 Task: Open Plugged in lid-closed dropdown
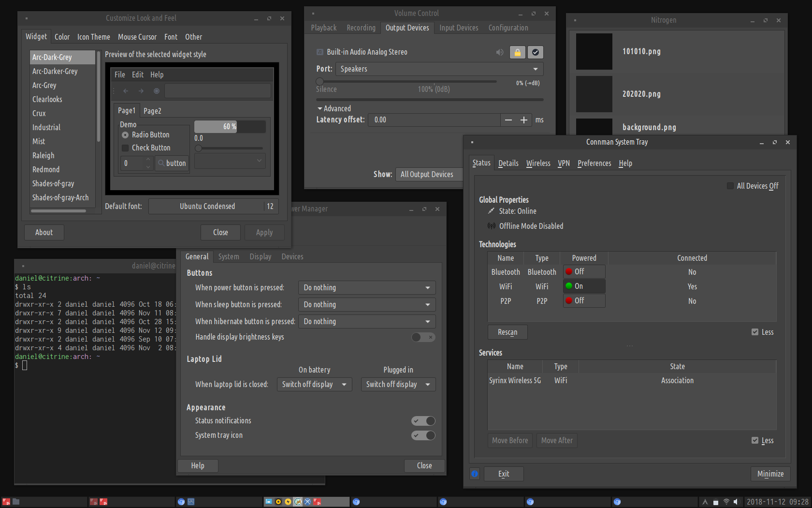[398, 385]
